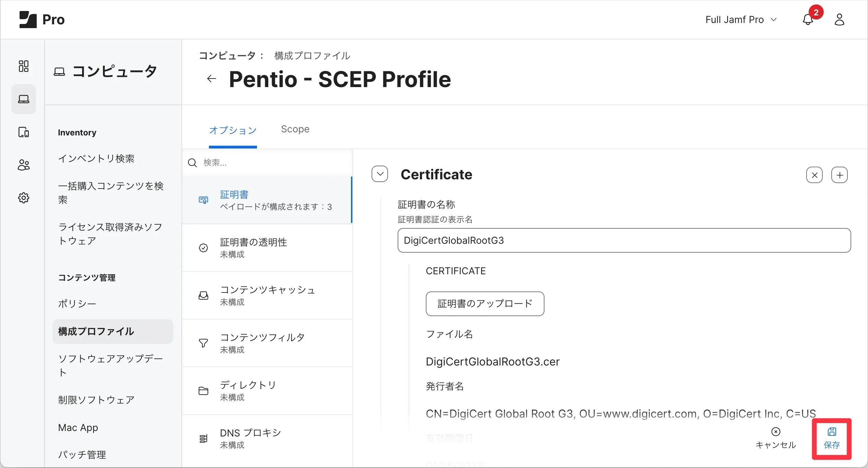Viewport: 868px width, 468px height.
Task: Click the notifications bell icon
Action: [808, 20]
